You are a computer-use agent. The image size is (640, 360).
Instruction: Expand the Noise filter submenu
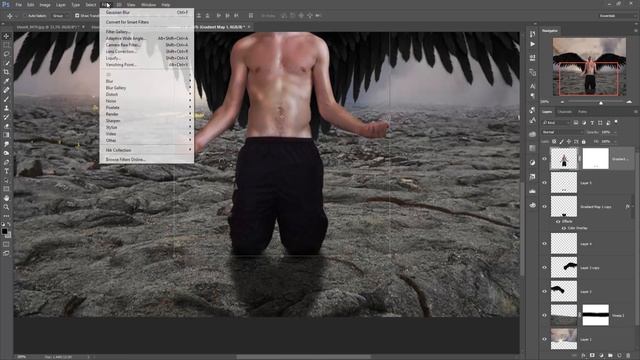click(147, 101)
